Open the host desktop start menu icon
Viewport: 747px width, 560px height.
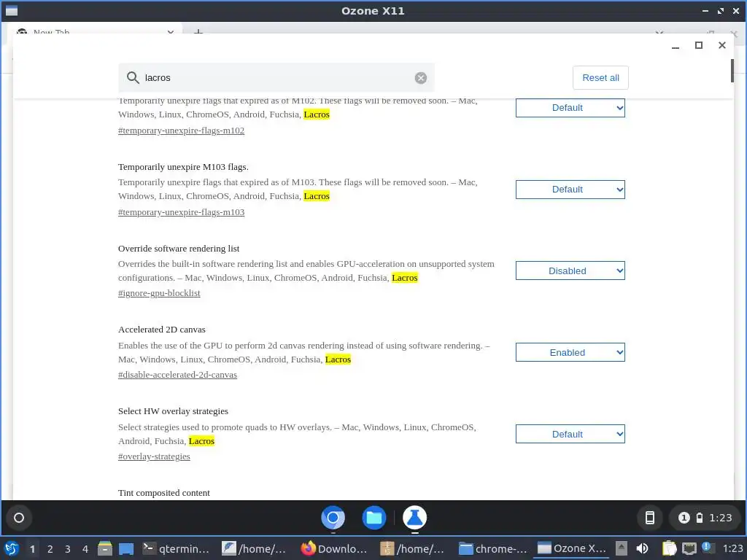[x=12, y=548]
